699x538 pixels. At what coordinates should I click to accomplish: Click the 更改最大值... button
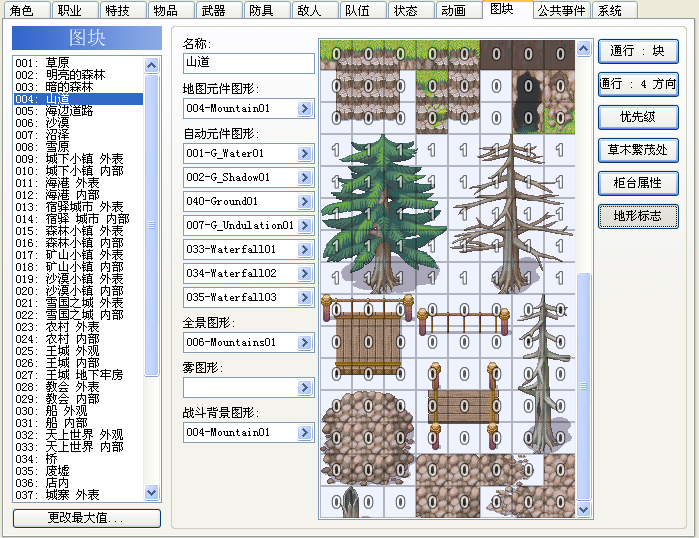(x=86, y=518)
